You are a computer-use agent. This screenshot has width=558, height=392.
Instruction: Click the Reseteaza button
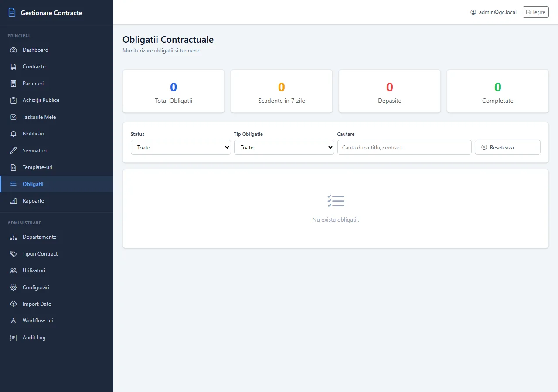[x=507, y=147]
